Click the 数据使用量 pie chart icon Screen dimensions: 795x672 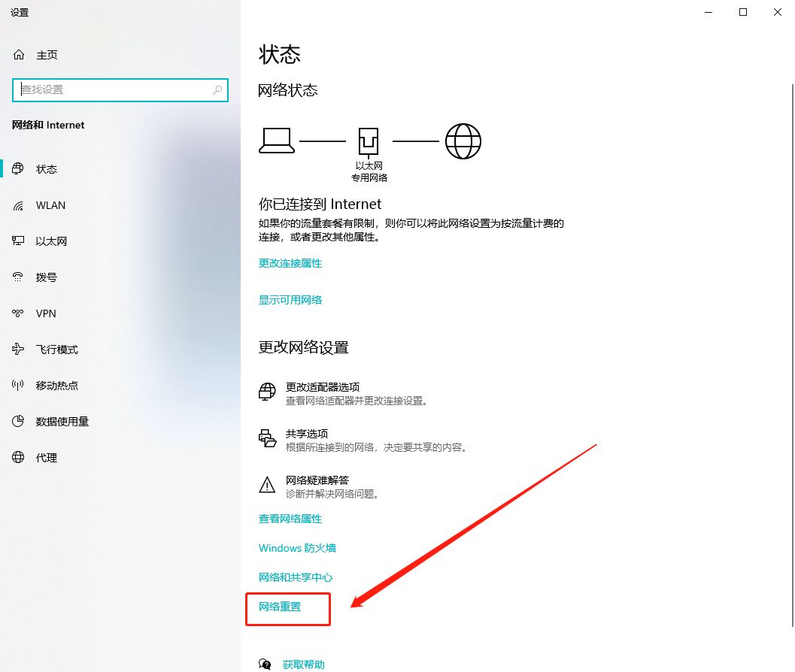pyautogui.click(x=18, y=421)
